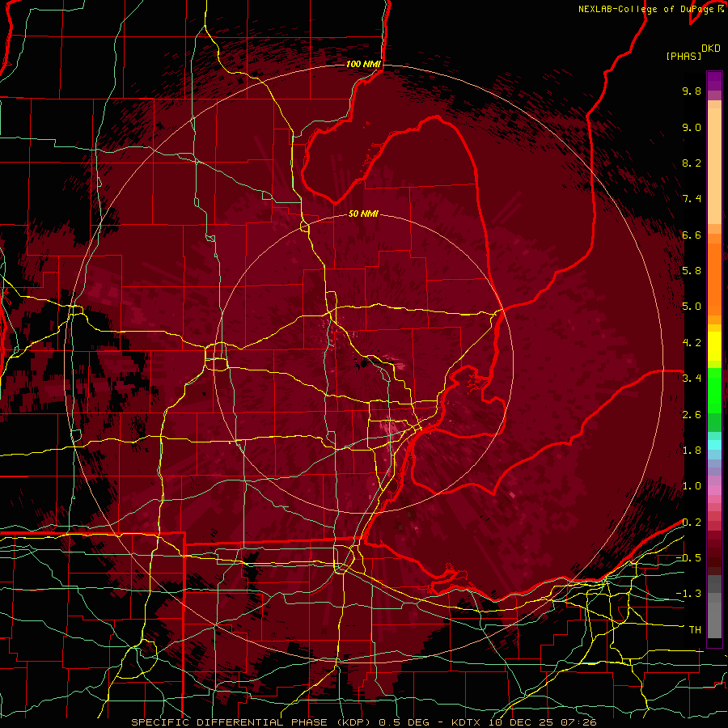The width and height of the screenshot is (728, 728).
Task: Click the 6.6 scale value
Action: coord(692,235)
